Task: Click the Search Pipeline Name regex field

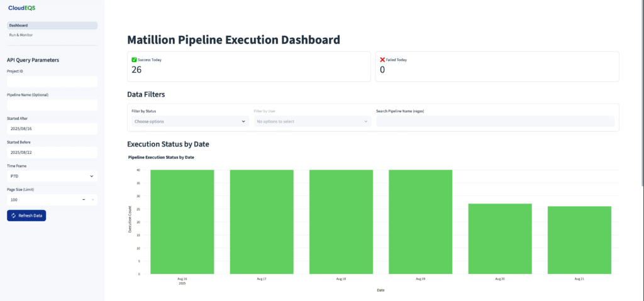Action: click(496, 121)
